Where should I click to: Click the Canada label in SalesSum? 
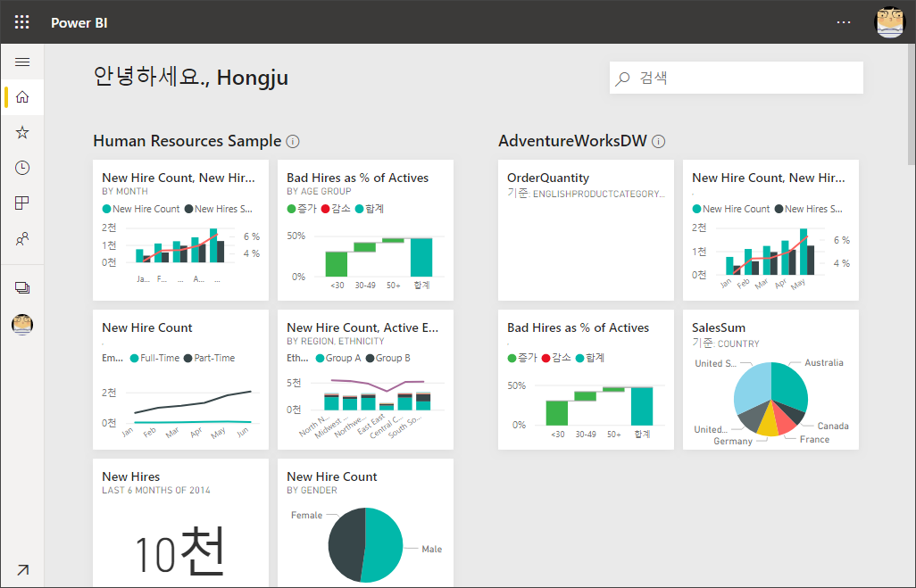(x=833, y=426)
